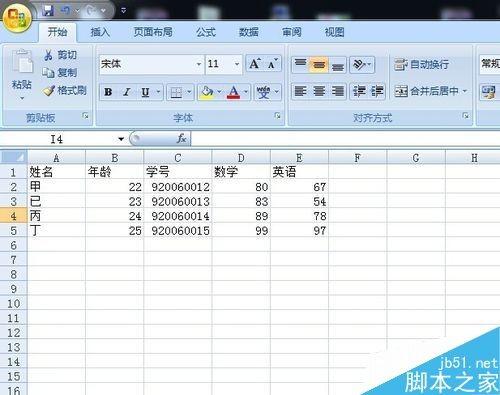Apply red font color
Screen dimensions: 500x395
(x=233, y=92)
